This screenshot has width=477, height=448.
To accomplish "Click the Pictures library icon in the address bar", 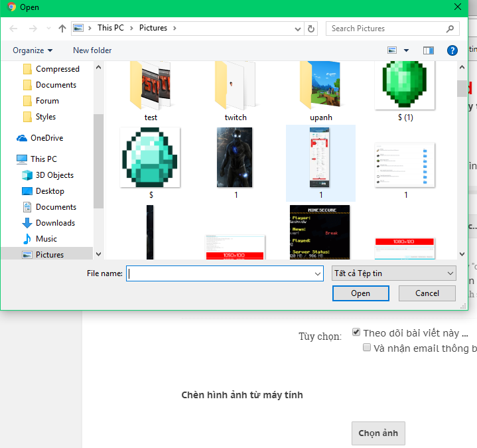I will coord(78,28).
